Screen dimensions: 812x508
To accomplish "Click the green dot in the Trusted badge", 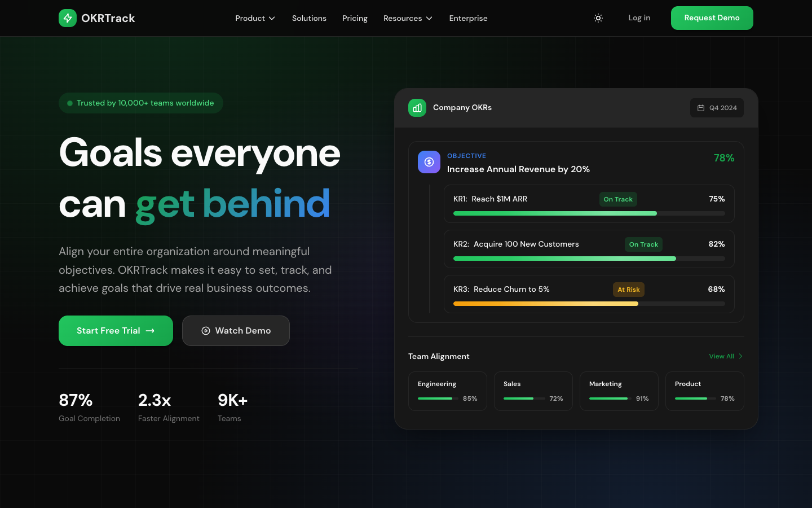I will 70,103.
